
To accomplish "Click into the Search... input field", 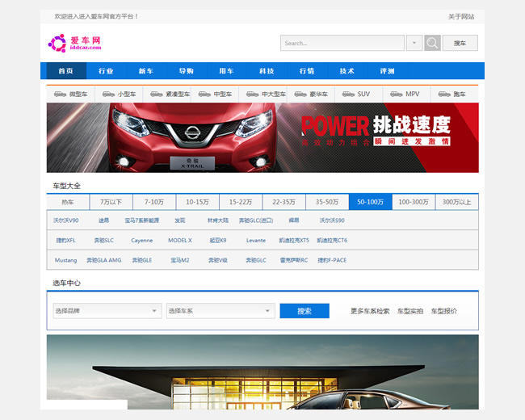I will 342,43.
